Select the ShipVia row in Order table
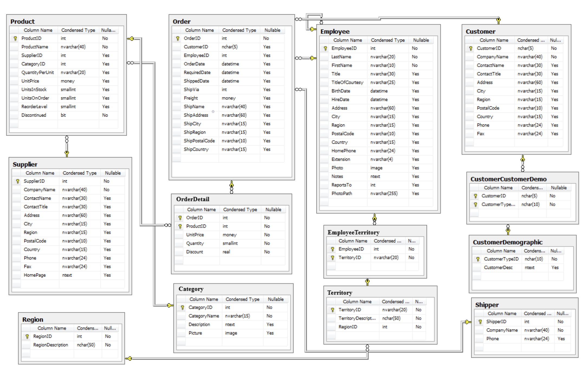The height and width of the screenshot is (375, 588). click(228, 90)
